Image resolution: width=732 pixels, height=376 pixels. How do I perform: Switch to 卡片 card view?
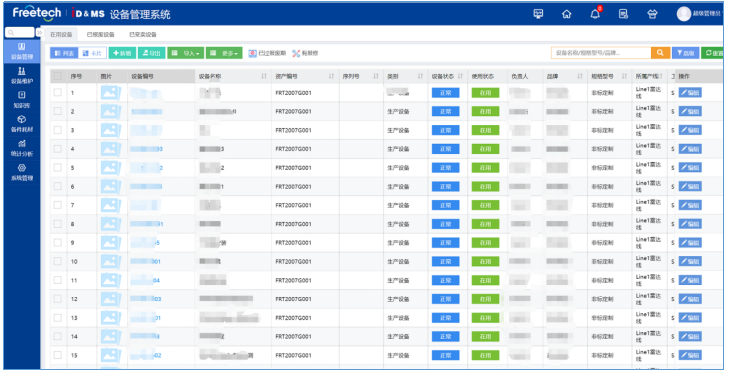92,53
